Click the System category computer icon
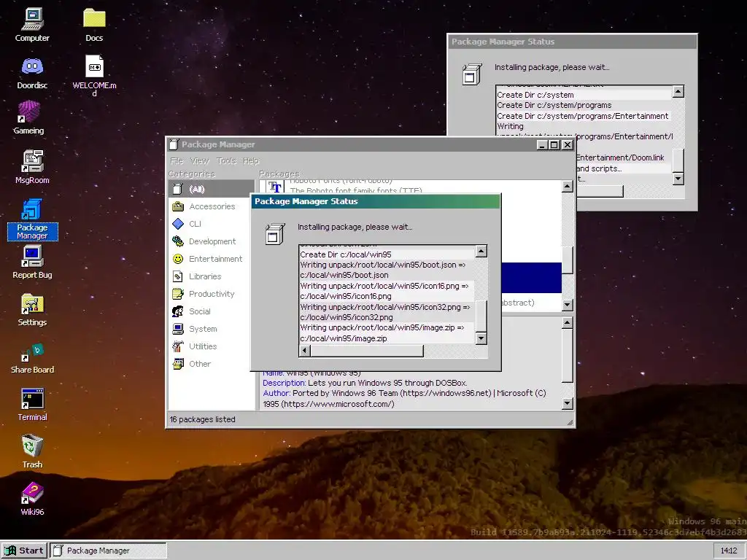The width and height of the screenshot is (747, 560). pyautogui.click(x=178, y=329)
